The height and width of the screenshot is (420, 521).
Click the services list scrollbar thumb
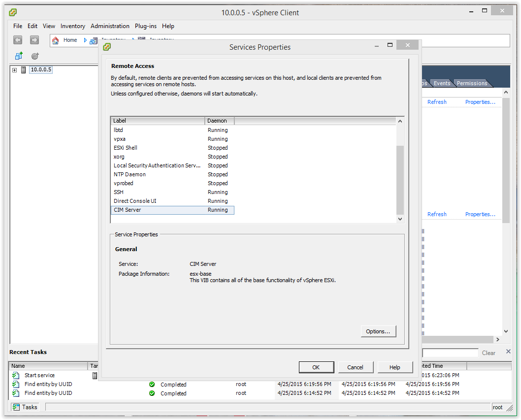coord(400,180)
